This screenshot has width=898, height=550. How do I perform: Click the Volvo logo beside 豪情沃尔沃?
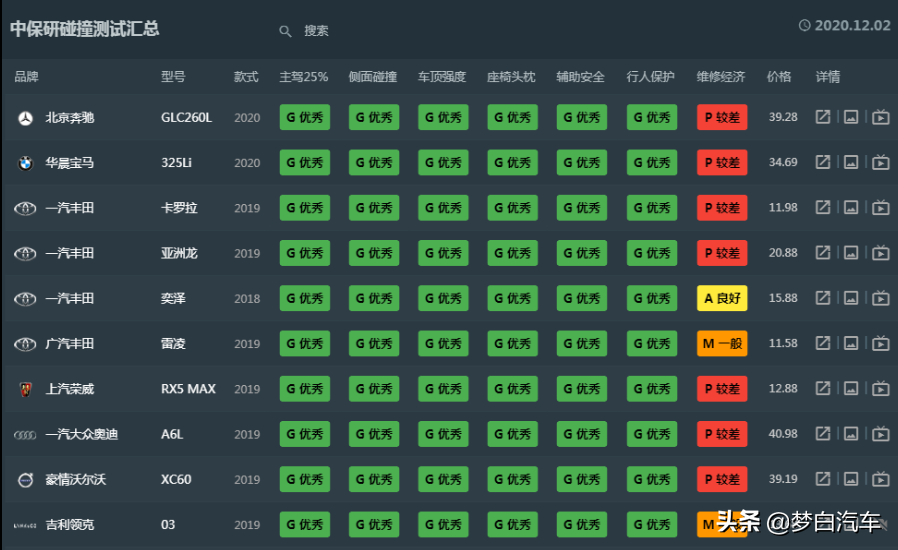tap(25, 480)
